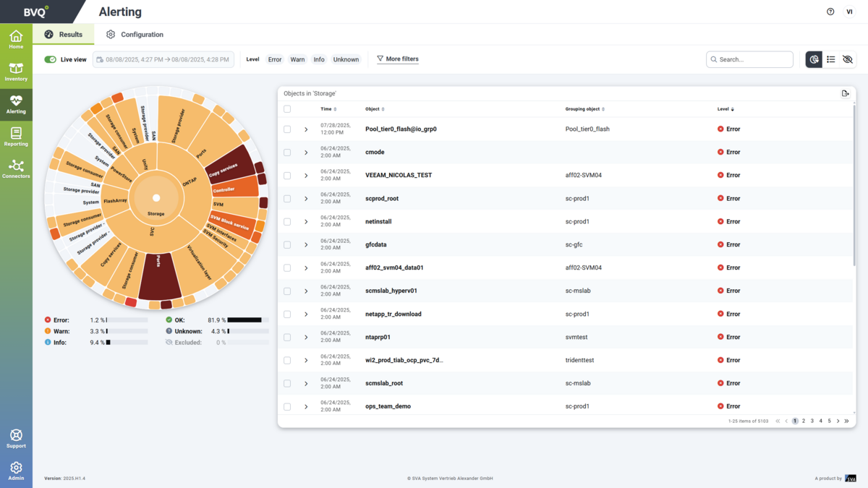This screenshot has height=488, width=868.
Task: Switch to list view icon
Action: point(831,59)
